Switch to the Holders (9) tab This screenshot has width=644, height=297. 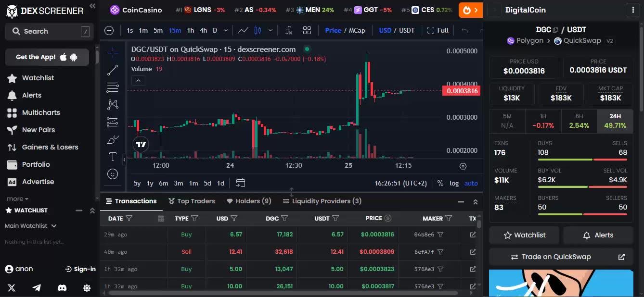[x=249, y=201]
